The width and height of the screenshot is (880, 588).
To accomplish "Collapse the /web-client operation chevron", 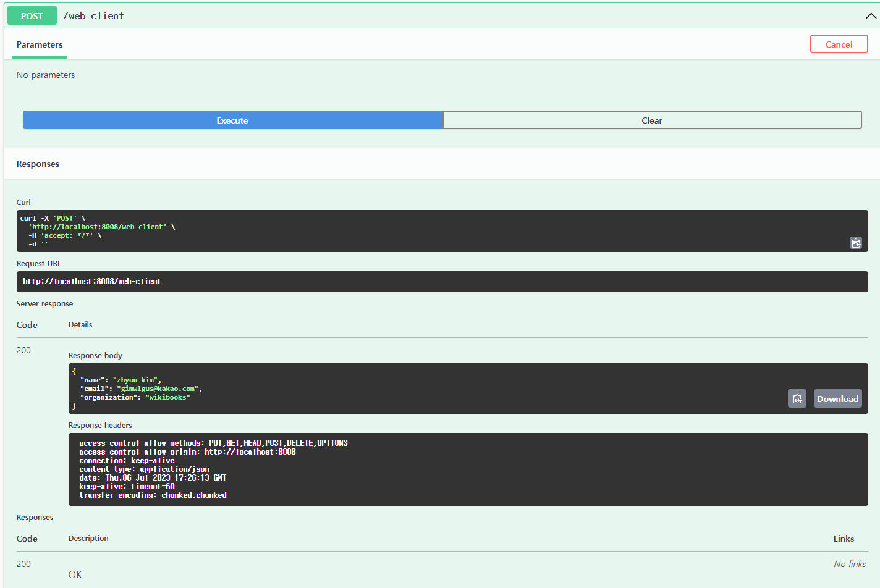I will coord(871,15).
